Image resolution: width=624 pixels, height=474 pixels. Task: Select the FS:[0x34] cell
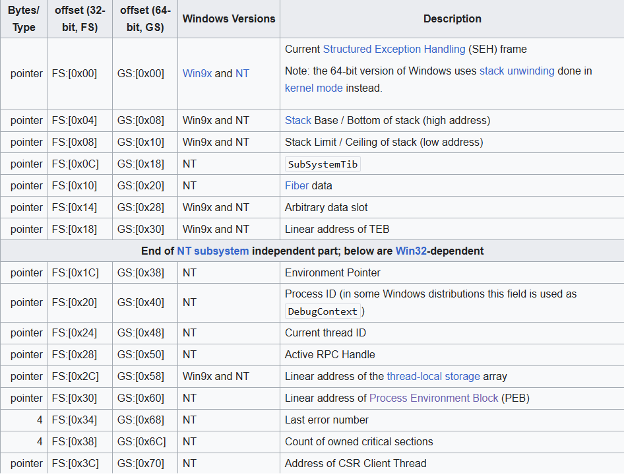click(x=80, y=420)
